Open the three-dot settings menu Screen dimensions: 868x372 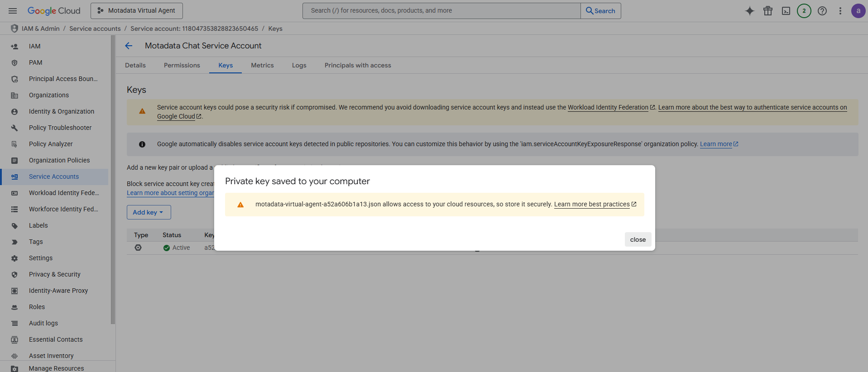[840, 11]
